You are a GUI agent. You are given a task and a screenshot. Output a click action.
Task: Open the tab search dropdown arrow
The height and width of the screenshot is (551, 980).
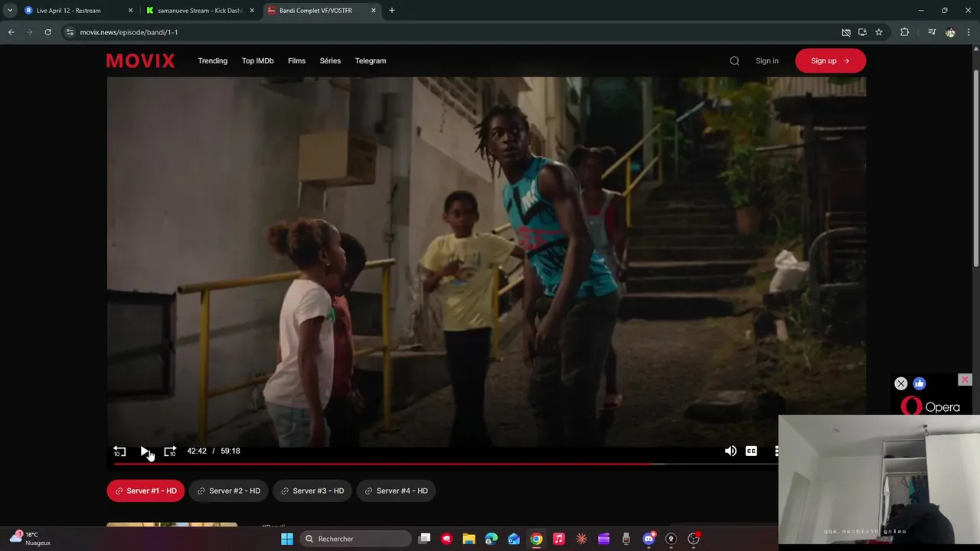click(x=10, y=11)
